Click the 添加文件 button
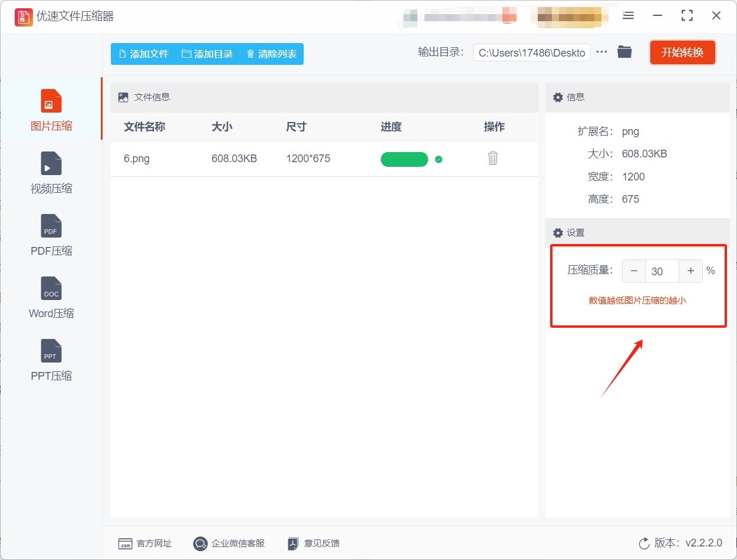Screen dimensions: 737x560 pos(143,54)
